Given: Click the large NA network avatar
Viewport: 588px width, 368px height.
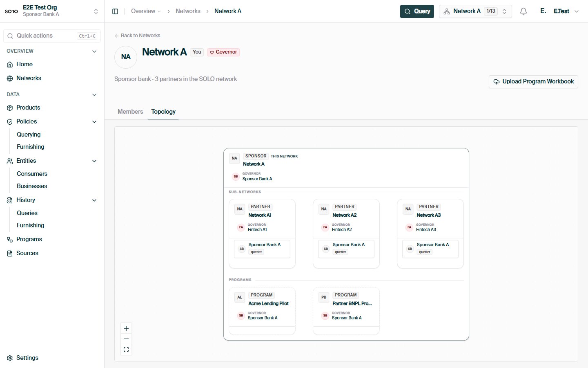Looking at the screenshot, I should pyautogui.click(x=126, y=57).
